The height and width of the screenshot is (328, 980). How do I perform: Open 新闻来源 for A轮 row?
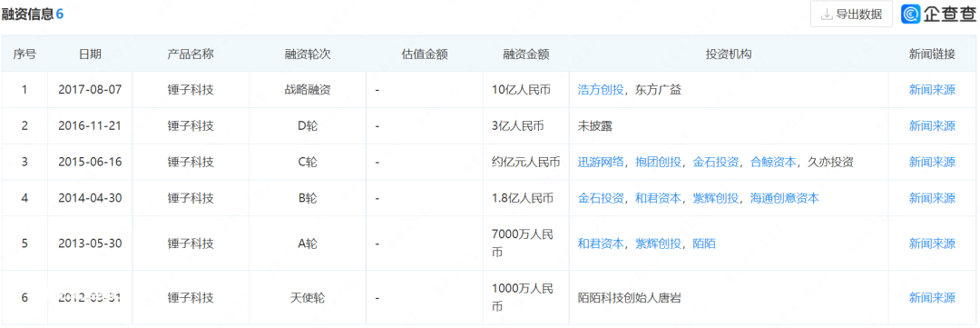tap(932, 244)
